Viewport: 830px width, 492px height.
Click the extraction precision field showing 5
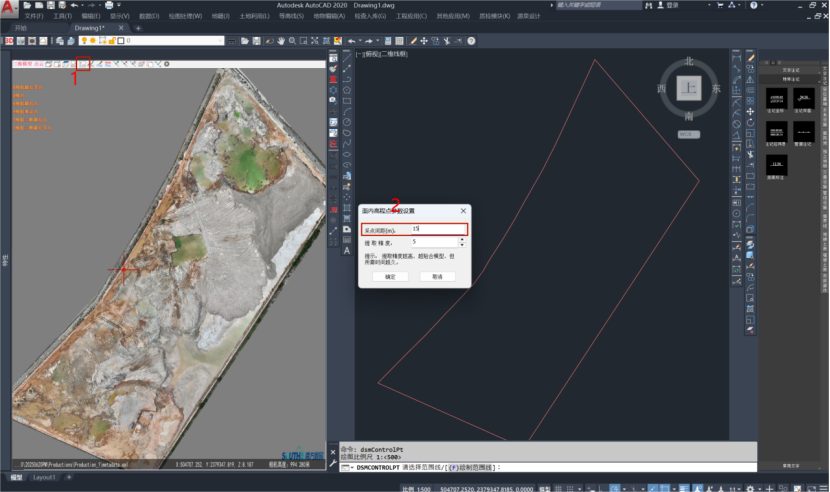point(435,242)
